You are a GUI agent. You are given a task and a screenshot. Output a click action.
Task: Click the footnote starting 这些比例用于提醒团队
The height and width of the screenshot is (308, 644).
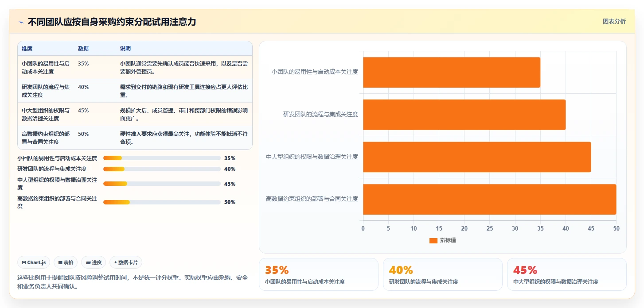tap(133, 282)
